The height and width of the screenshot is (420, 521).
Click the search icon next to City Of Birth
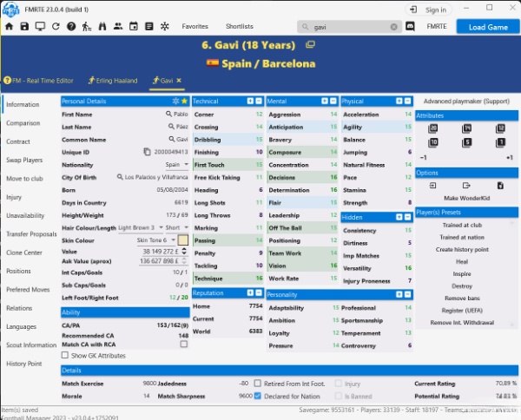120,177
